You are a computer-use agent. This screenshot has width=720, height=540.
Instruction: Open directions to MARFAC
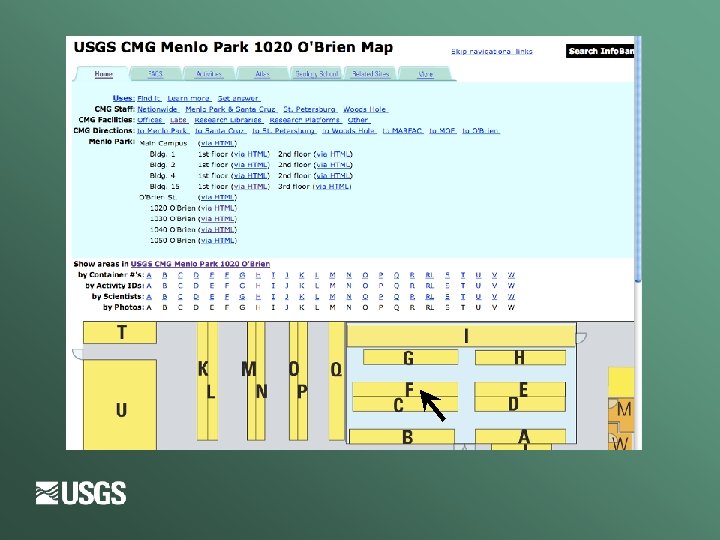[403, 131]
